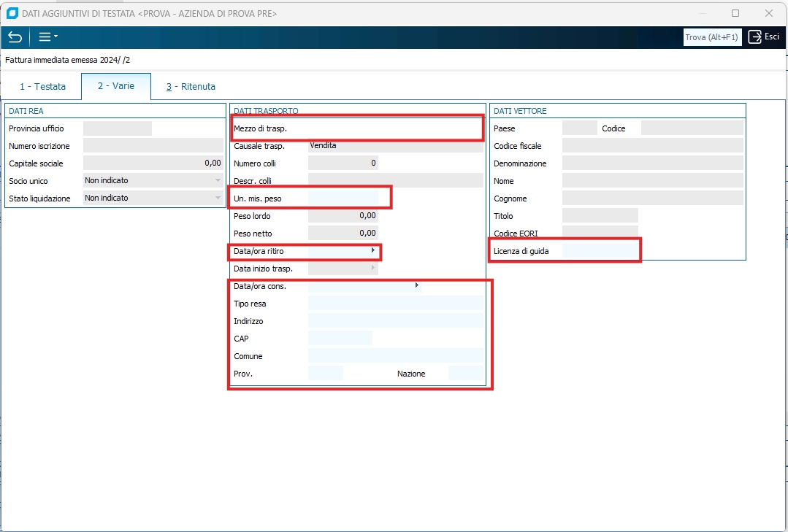Click the Licenza di guida field

600,251
